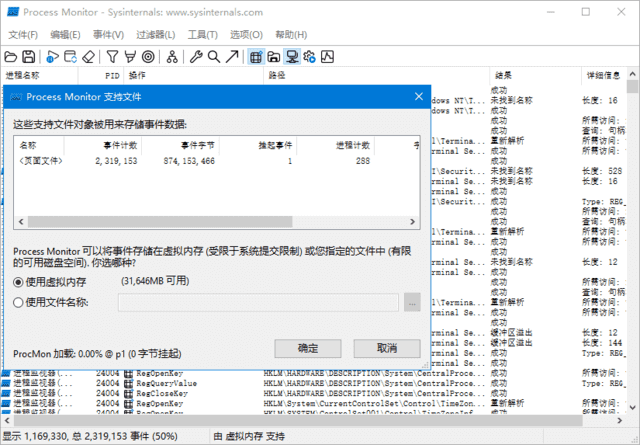The image size is (640, 445).
Task: Click the dialog list horizontal scrollbar thumb
Action: click(x=160, y=222)
